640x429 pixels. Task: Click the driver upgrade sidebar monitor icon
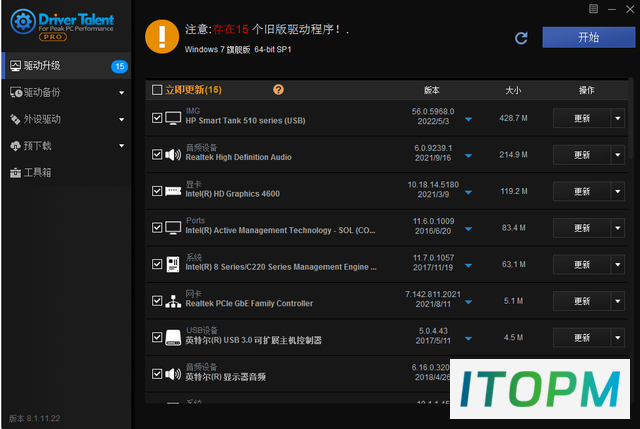coord(16,66)
